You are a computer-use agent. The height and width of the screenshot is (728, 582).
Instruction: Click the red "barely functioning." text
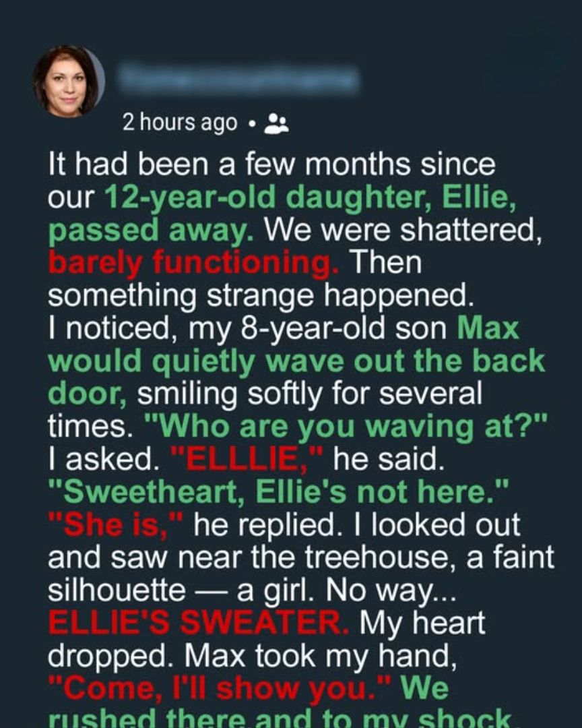(194, 262)
